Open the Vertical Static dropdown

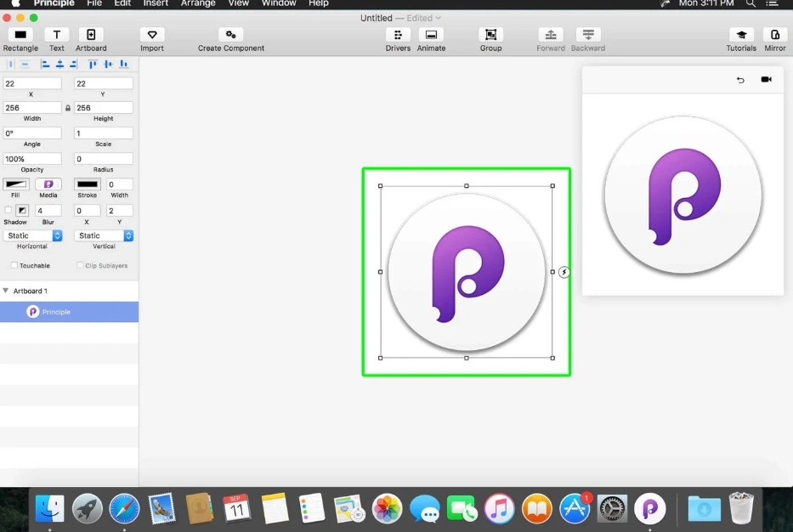(x=104, y=235)
